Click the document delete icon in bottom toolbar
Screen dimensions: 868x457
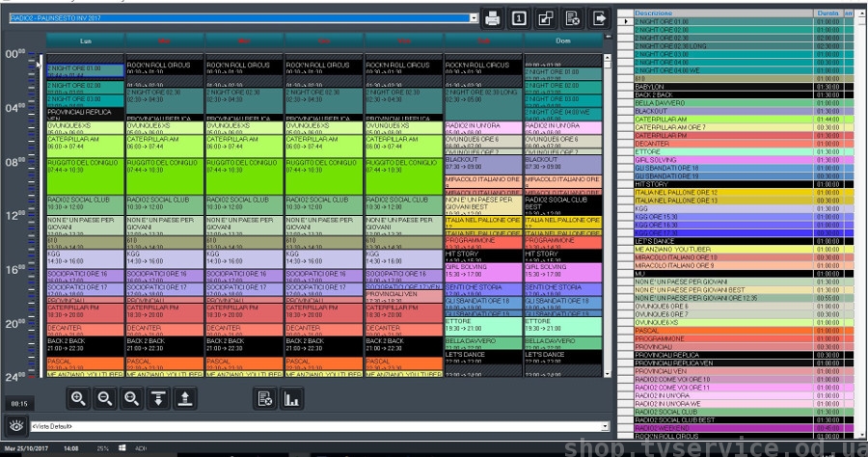(265, 397)
